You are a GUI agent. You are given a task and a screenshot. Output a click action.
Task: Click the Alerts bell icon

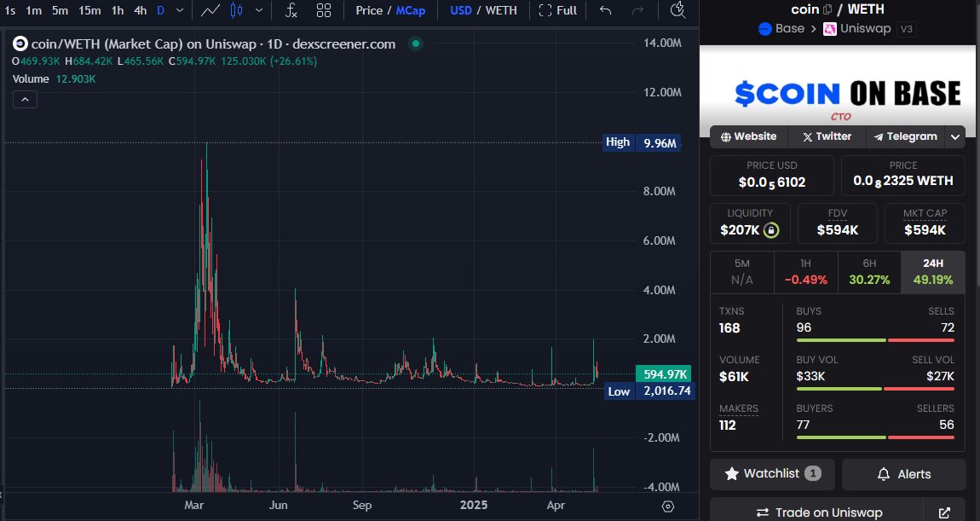(x=883, y=474)
